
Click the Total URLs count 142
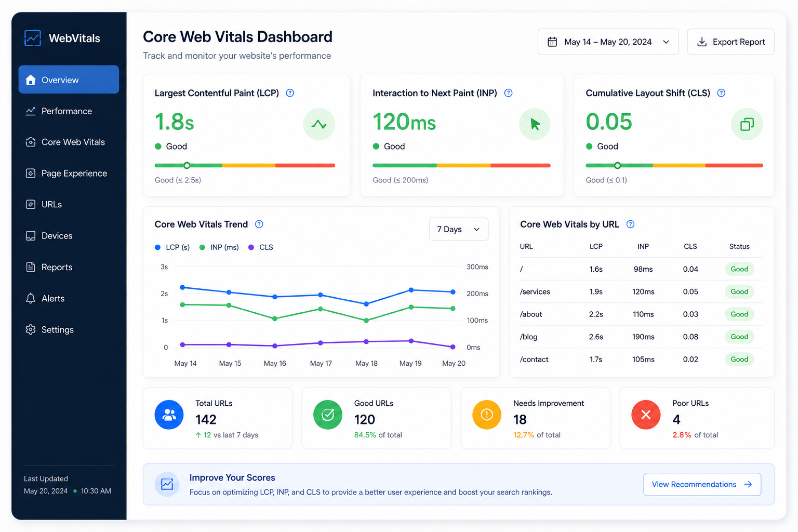pos(206,419)
